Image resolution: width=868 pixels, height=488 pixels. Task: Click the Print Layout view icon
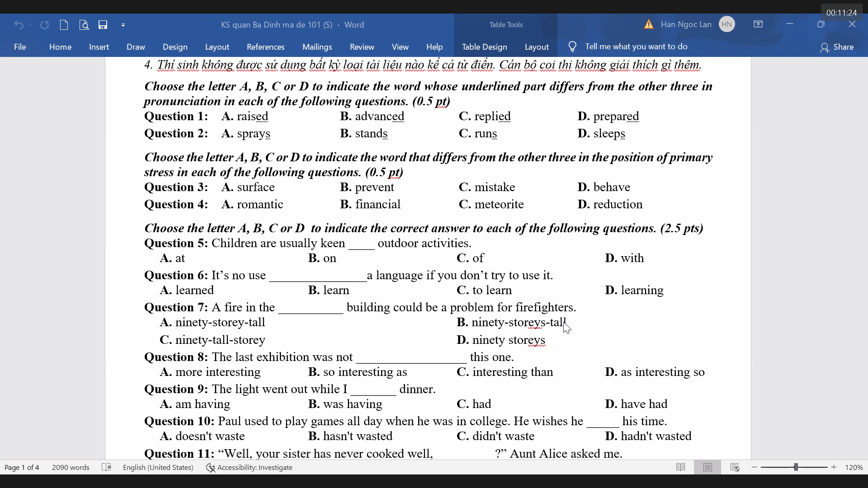coord(708,467)
